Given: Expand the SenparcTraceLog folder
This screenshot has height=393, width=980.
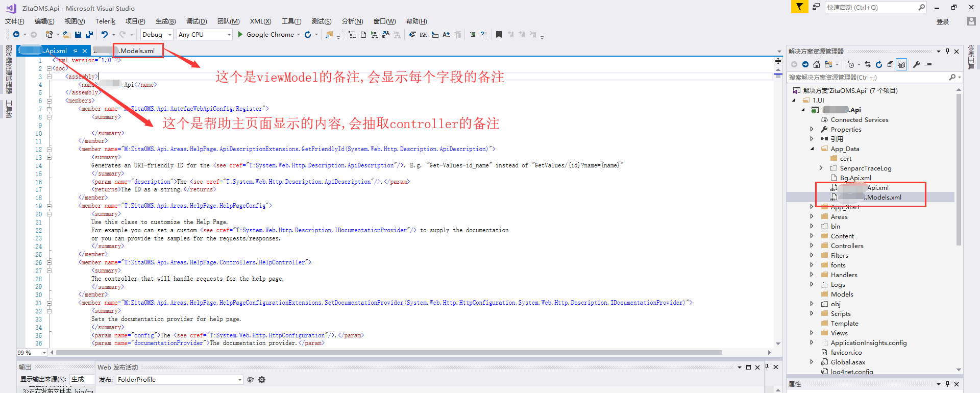Looking at the screenshot, I should coord(821,168).
